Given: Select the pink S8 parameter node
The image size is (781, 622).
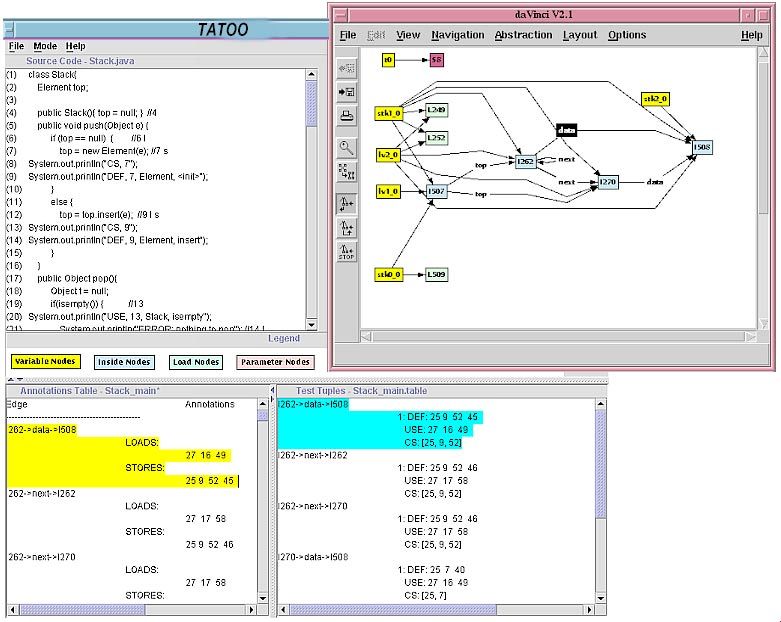Looking at the screenshot, I should pos(436,60).
